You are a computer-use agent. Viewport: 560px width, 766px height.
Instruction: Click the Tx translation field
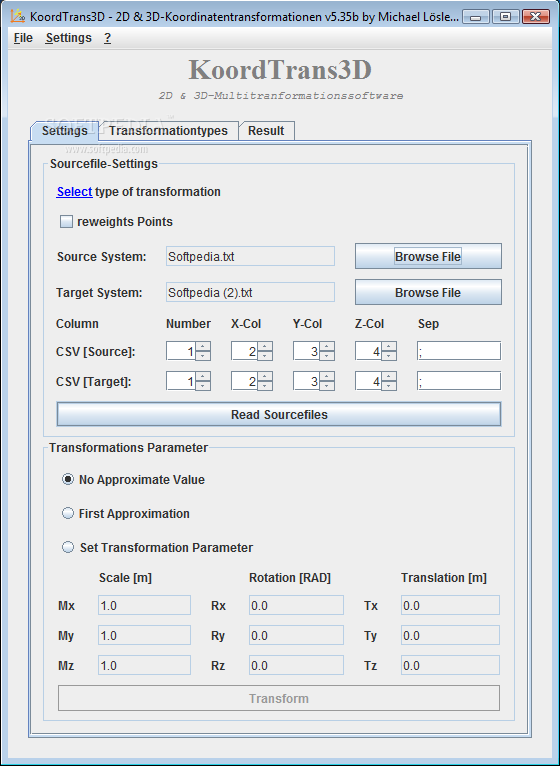(450, 605)
